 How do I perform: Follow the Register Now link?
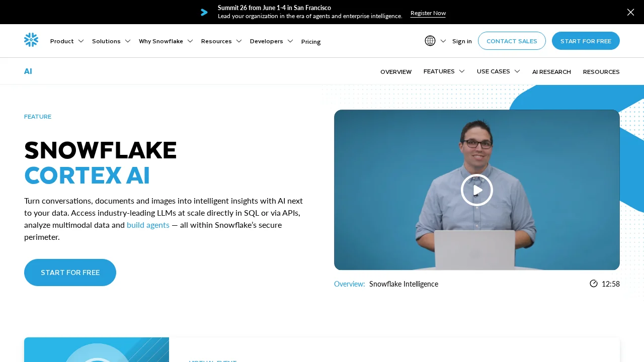pyautogui.click(x=428, y=13)
